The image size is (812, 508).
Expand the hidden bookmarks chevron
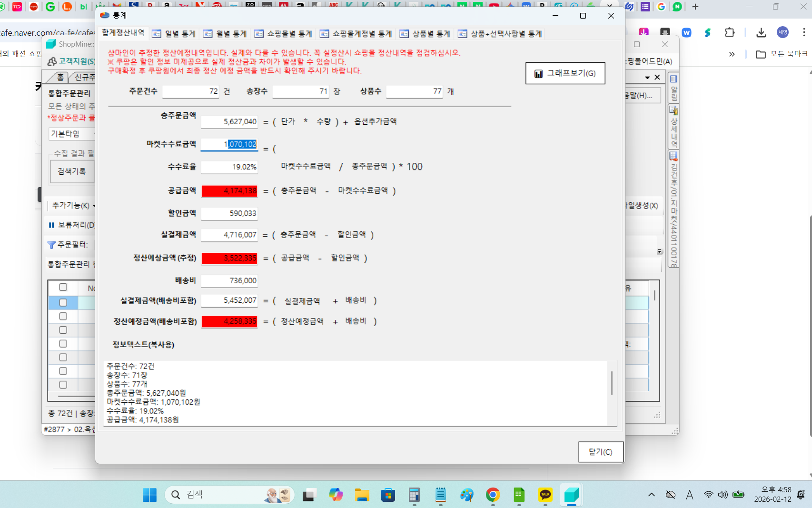tap(732, 54)
